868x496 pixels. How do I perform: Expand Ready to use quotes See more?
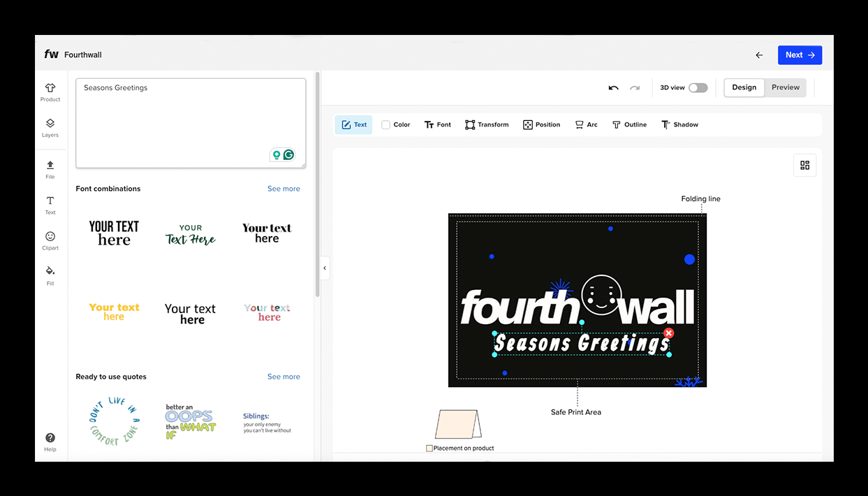click(284, 377)
